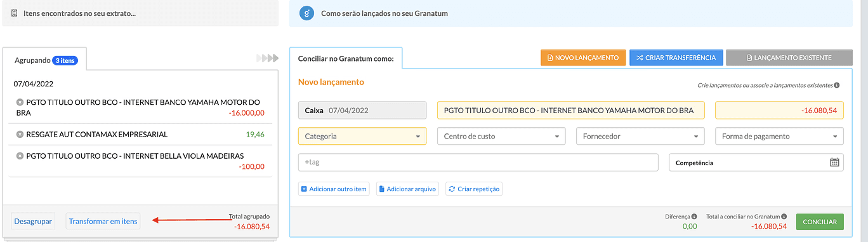Click the +tag input field
Image resolution: width=868 pixels, height=242 pixels.
click(478, 163)
